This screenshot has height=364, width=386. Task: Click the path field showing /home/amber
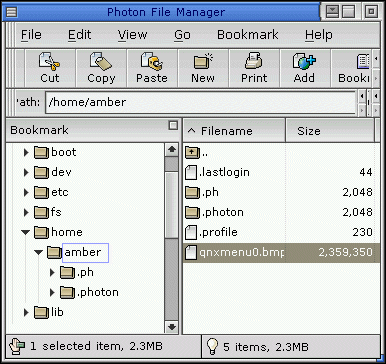coord(200,102)
